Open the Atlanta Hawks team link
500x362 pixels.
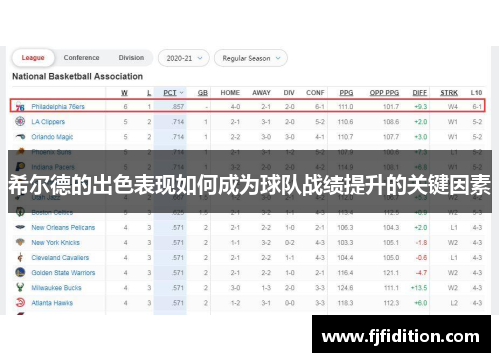pos(52,303)
